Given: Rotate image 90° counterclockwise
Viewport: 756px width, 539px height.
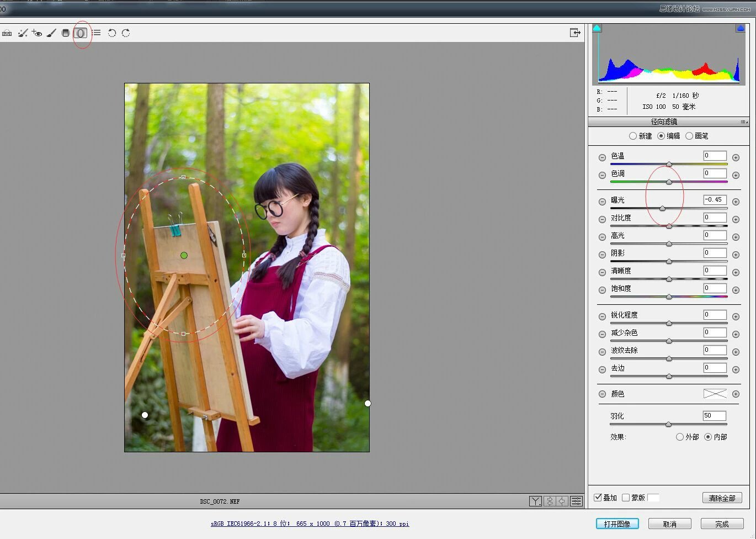Looking at the screenshot, I should [x=111, y=33].
